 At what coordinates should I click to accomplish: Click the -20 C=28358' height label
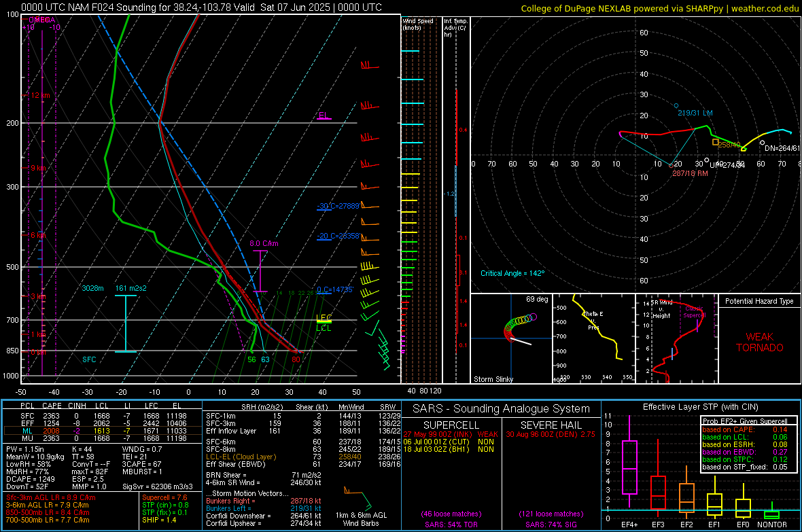pyautogui.click(x=338, y=236)
